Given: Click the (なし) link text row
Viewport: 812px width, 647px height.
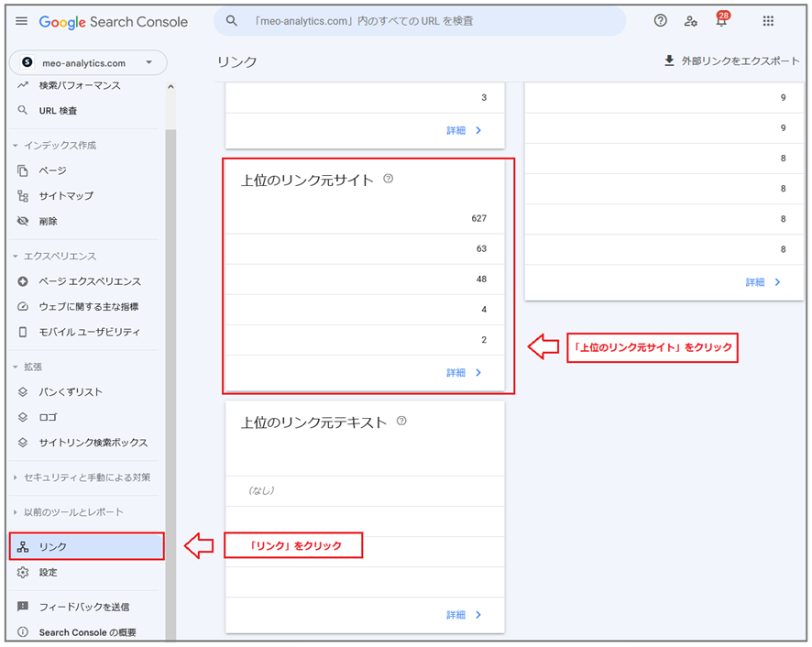Looking at the screenshot, I should point(365,491).
